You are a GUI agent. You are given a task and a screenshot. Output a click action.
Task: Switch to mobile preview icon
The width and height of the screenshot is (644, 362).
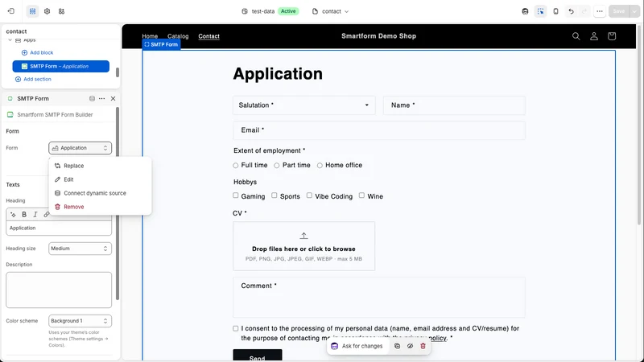tap(555, 11)
